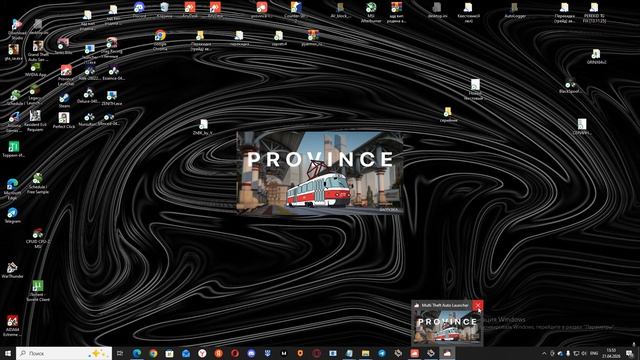The width and height of the screenshot is (640, 360).
Task: Show hidden system tray icons
Action: pyautogui.click(x=544, y=353)
